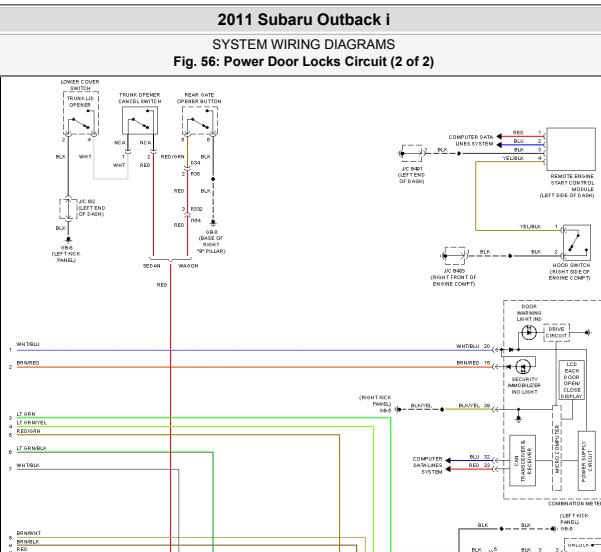
Task: Click the ground label below "(LEFT KICK PANEL)" under COMBINATION METER
Action: [566, 529]
